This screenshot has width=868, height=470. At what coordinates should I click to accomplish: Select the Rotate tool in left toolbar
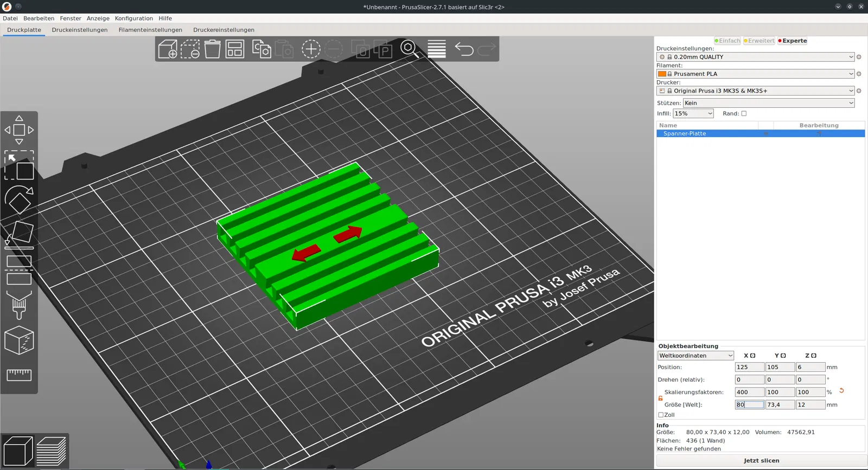(x=19, y=200)
